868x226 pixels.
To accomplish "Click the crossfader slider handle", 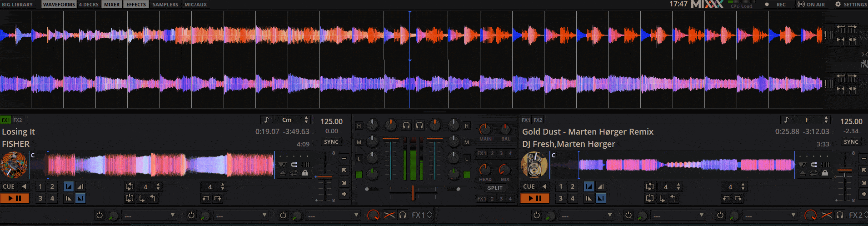I will (x=413, y=193).
